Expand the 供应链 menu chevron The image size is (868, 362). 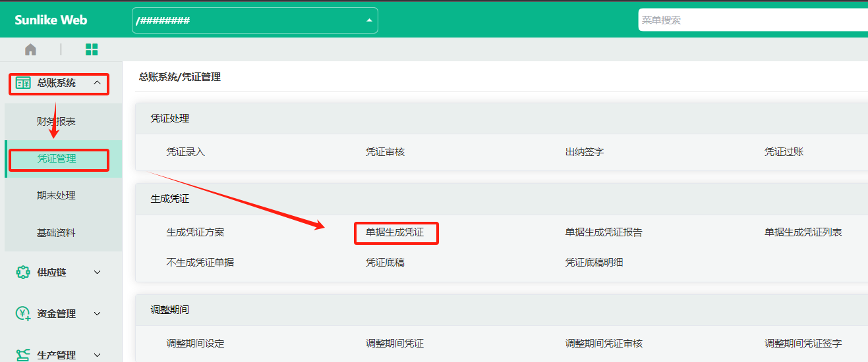click(98, 272)
